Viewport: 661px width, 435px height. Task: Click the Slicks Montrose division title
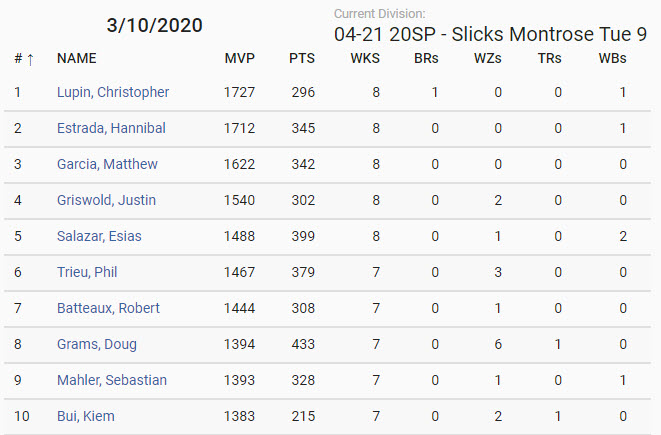click(x=490, y=34)
